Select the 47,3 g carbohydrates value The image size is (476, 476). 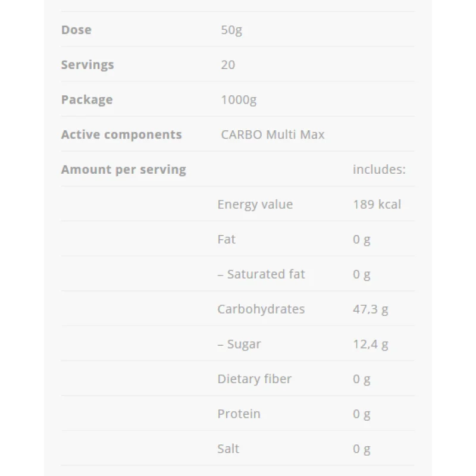[370, 309]
